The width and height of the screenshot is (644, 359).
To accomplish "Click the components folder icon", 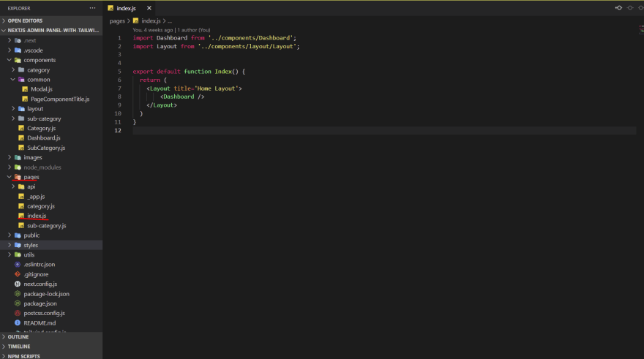I will (18, 60).
